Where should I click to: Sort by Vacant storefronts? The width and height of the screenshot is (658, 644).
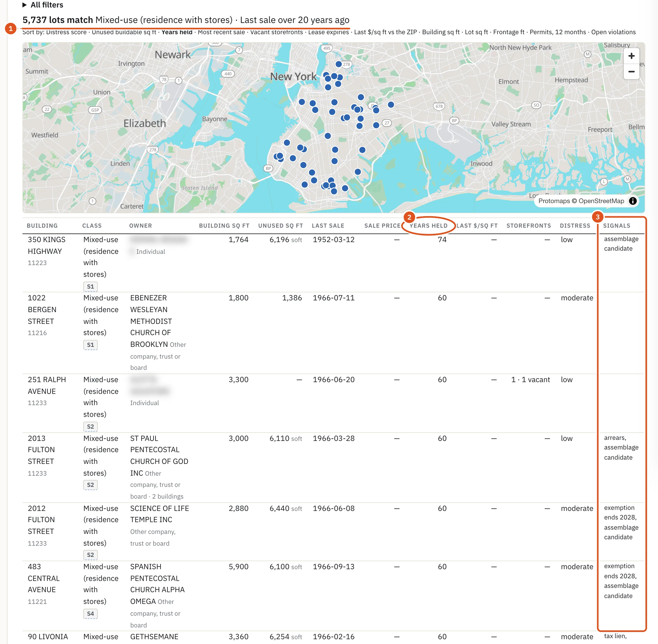[276, 33]
